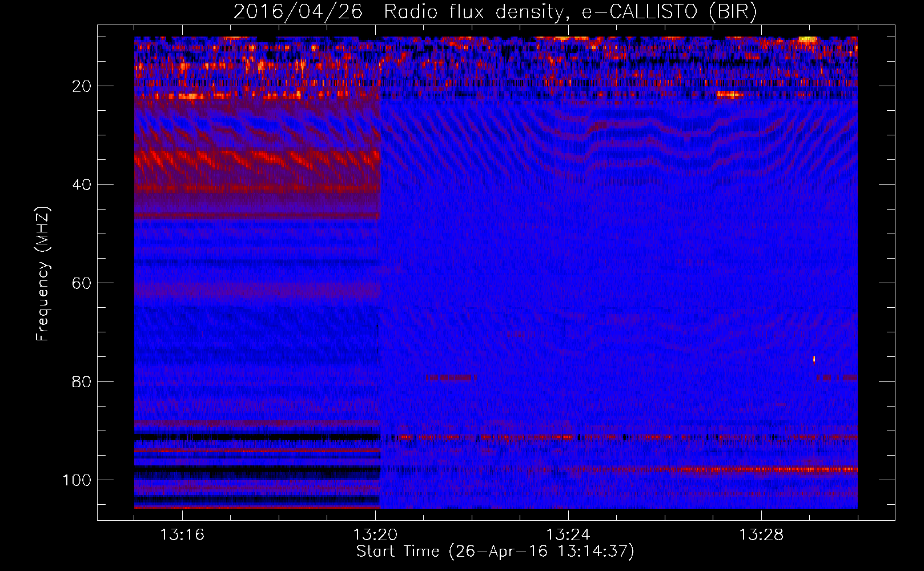Click the small yellow spike near 13:29
The width and height of the screenshot is (924, 571).
[814, 359]
